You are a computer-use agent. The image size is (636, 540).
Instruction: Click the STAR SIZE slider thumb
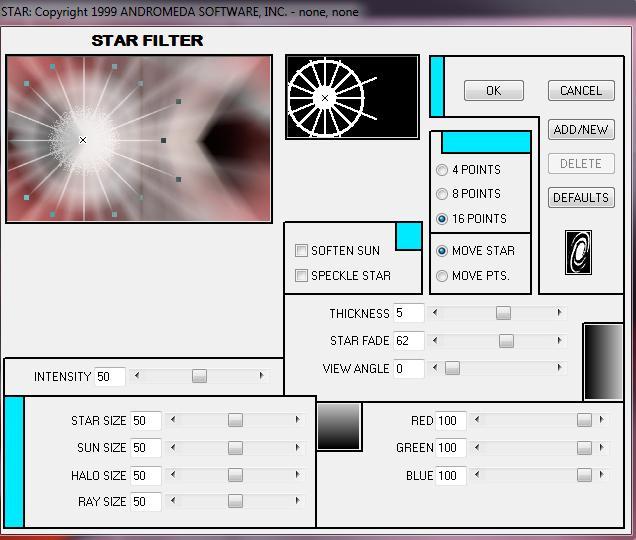pyautogui.click(x=235, y=420)
